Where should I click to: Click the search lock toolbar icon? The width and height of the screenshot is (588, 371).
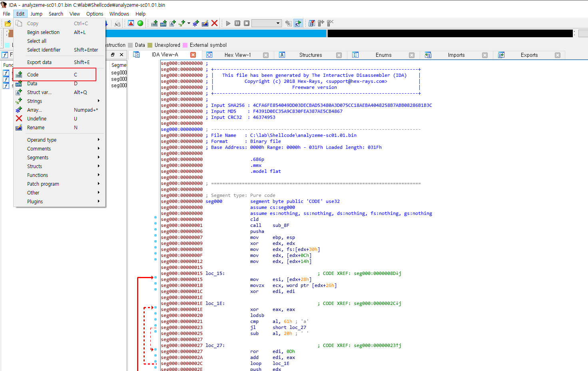pyautogui.click(x=117, y=23)
